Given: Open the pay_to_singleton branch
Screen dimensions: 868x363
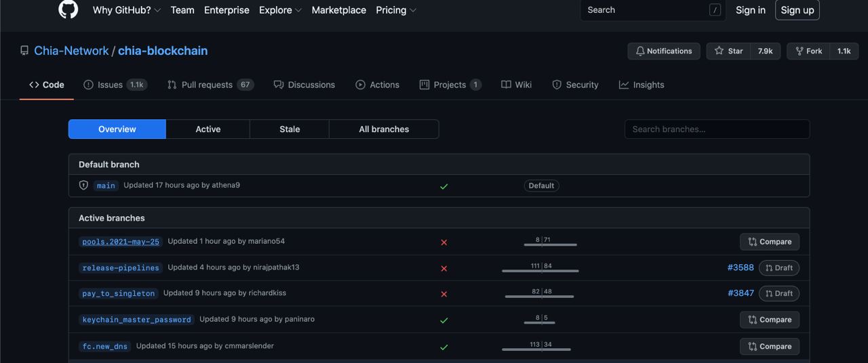Looking at the screenshot, I should coord(119,293).
